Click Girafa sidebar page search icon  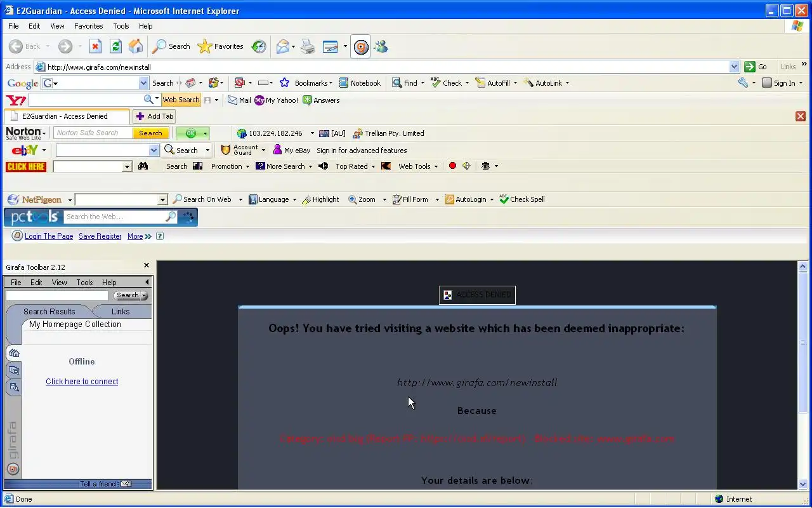pos(14,387)
